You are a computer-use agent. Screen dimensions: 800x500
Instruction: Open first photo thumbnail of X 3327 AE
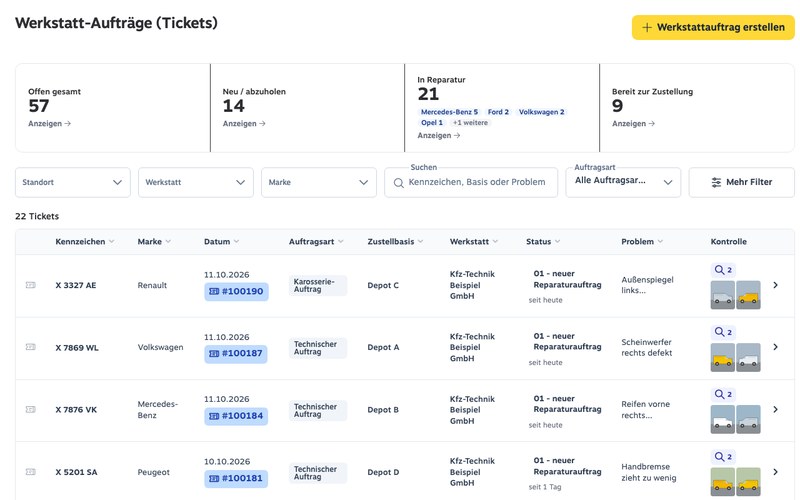(722, 295)
